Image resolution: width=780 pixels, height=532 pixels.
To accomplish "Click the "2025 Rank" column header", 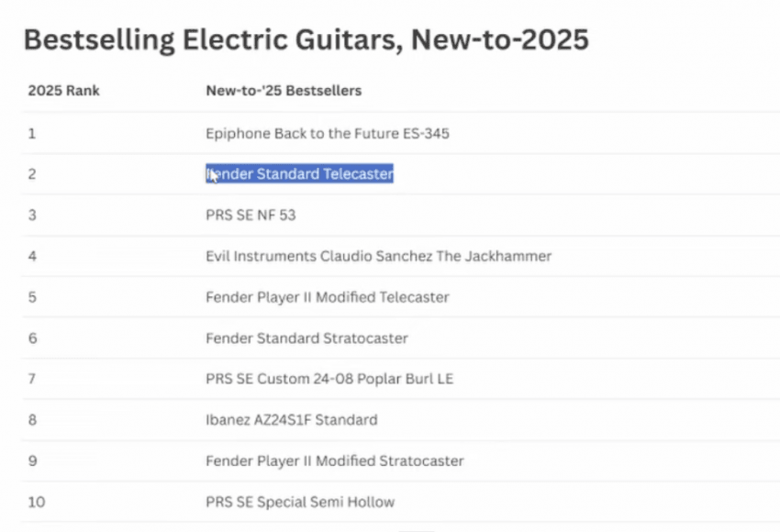I will (64, 91).
